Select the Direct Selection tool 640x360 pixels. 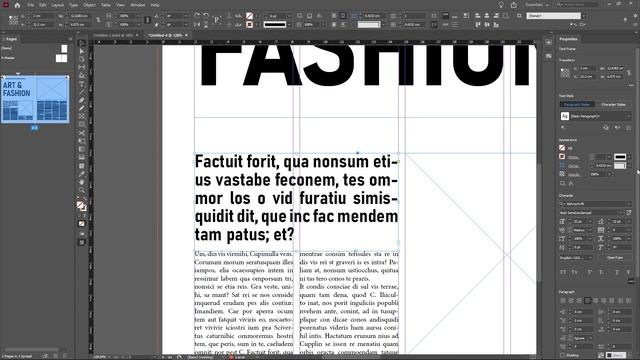tap(82, 51)
